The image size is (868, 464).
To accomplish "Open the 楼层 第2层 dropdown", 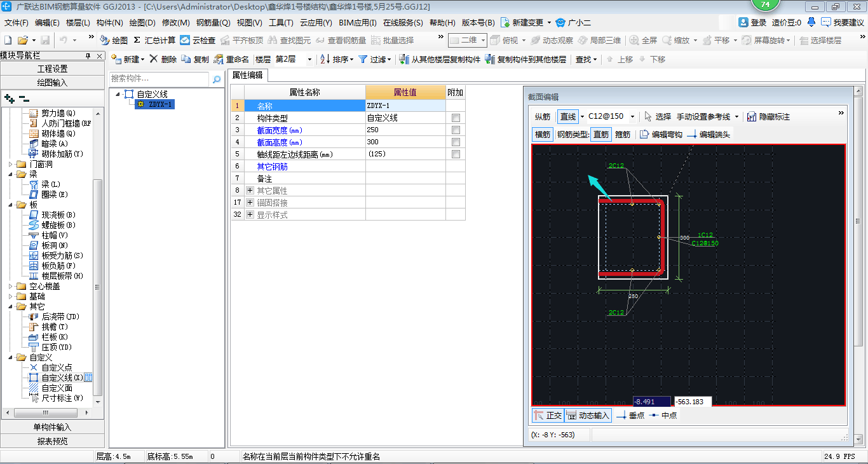I will 309,59.
